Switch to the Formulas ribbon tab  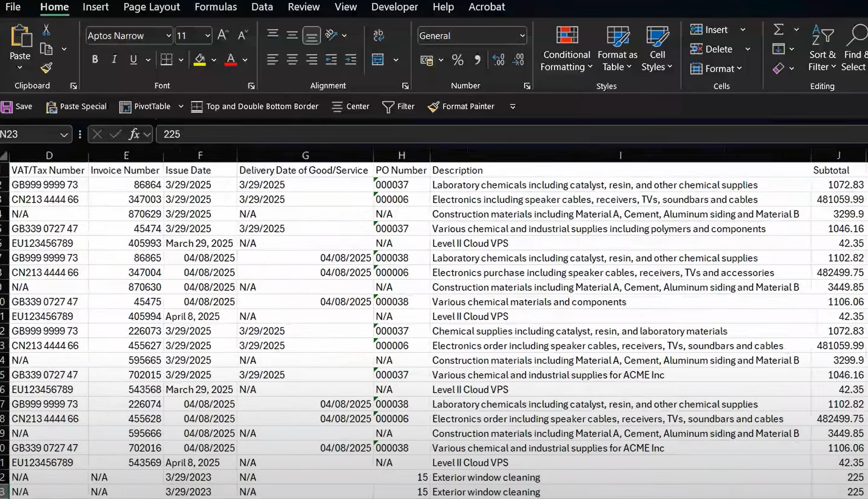click(216, 7)
